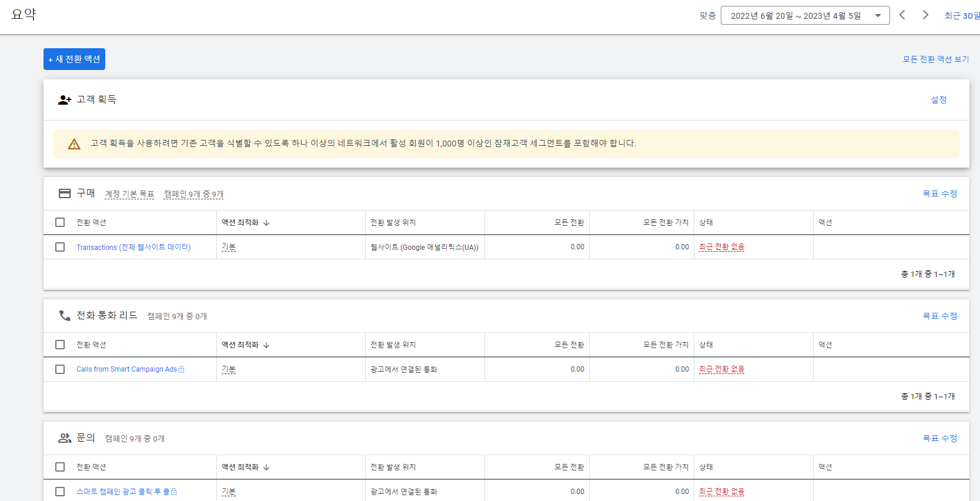The image size is (980, 501).
Task: Select the 최근 30일 range option
Action: coord(961,16)
